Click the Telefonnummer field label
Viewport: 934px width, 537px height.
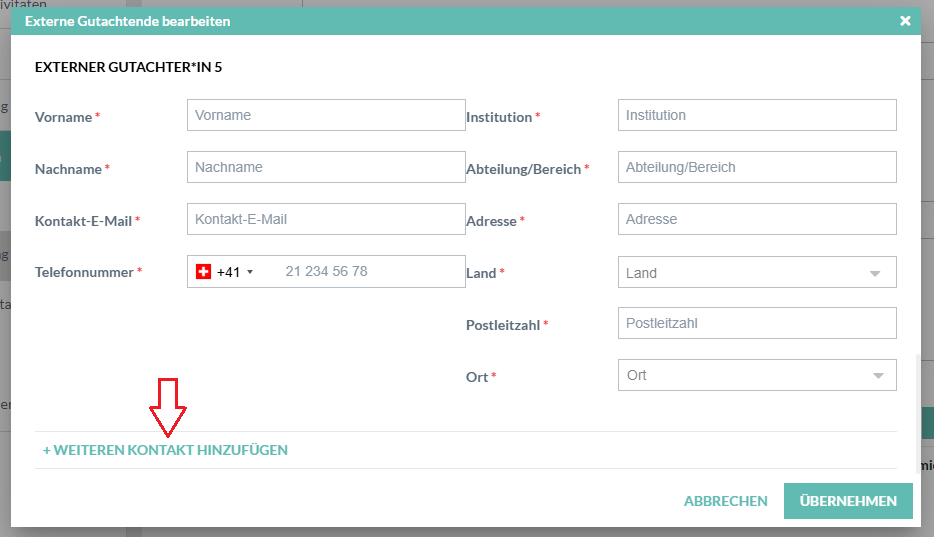pos(84,272)
